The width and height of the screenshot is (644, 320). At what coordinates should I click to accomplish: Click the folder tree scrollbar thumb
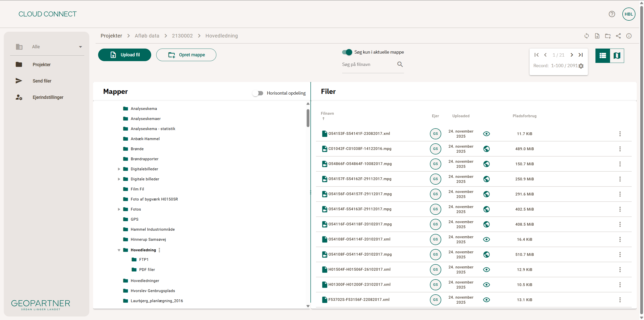coord(308,118)
